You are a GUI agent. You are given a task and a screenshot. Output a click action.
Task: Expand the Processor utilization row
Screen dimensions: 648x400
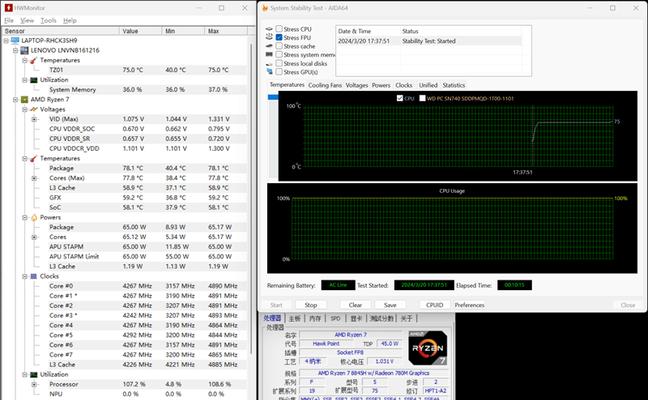click(34, 384)
